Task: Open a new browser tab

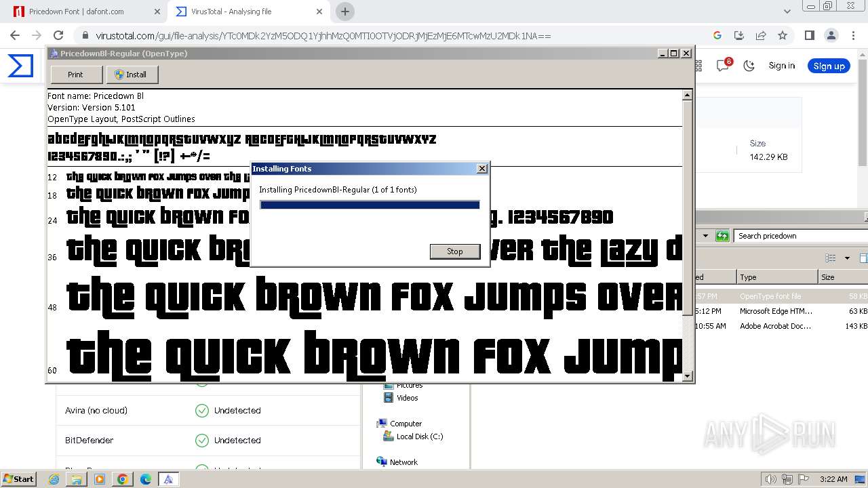Action: (345, 12)
